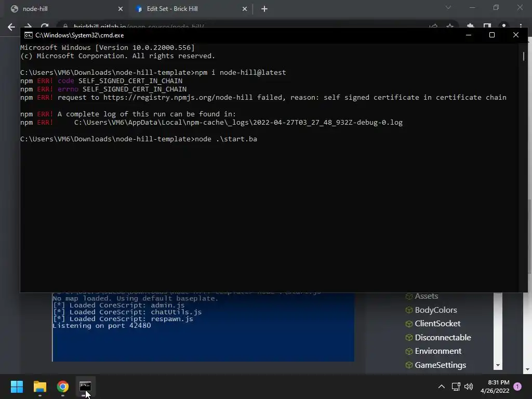Open Google Chrome from the taskbar
Viewport: 532px width, 399px height.
pyautogui.click(x=63, y=387)
